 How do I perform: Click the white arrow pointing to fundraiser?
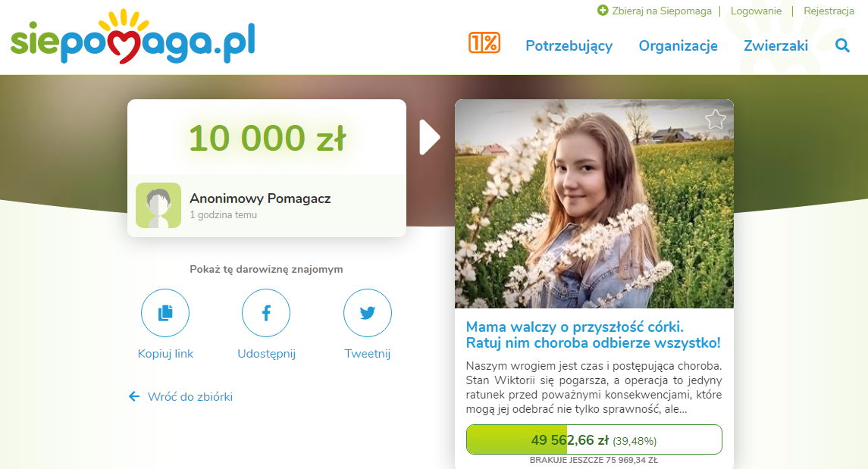(x=430, y=137)
